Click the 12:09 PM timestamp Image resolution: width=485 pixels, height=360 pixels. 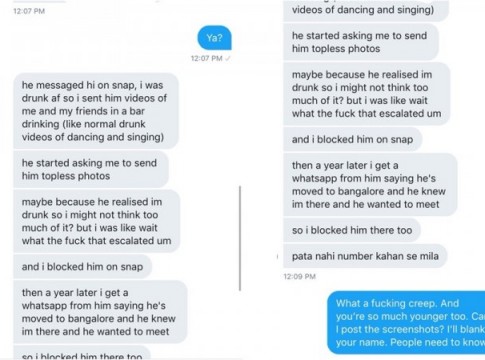point(300,276)
